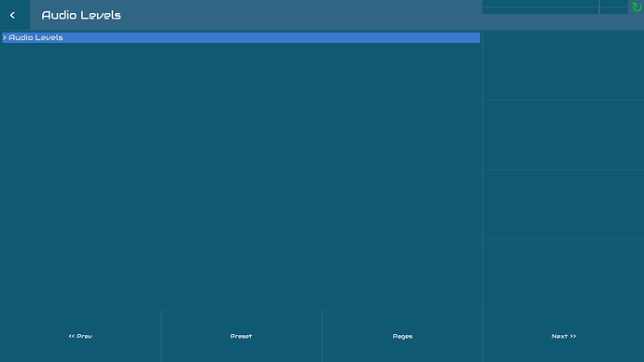Click the blank header bar right of the title
The image size is (644, 362).
tap(301, 15)
